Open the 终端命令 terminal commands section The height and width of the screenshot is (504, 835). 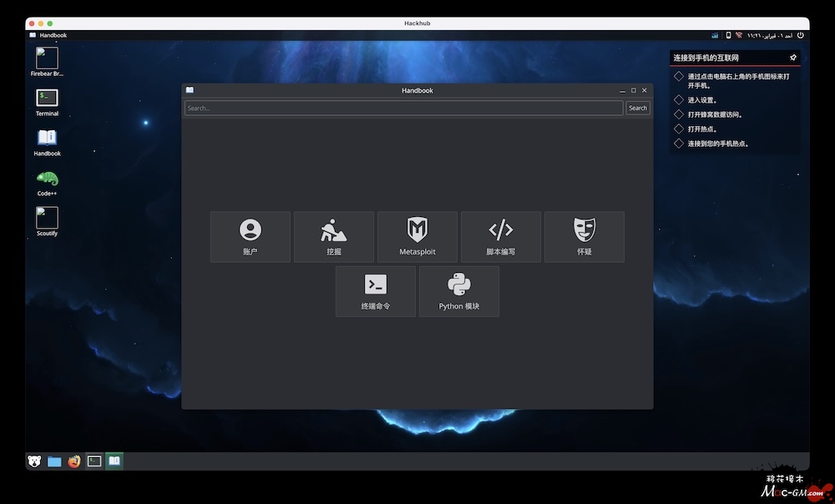click(x=375, y=291)
